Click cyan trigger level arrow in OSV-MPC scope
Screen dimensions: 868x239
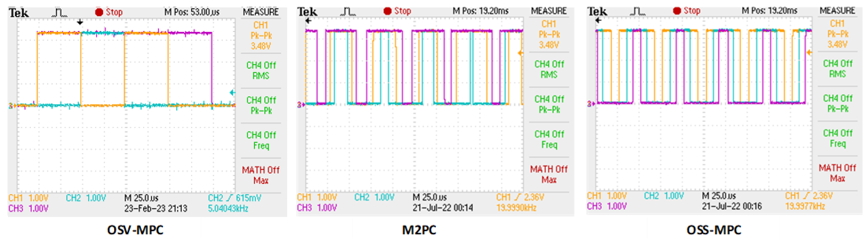(x=232, y=92)
